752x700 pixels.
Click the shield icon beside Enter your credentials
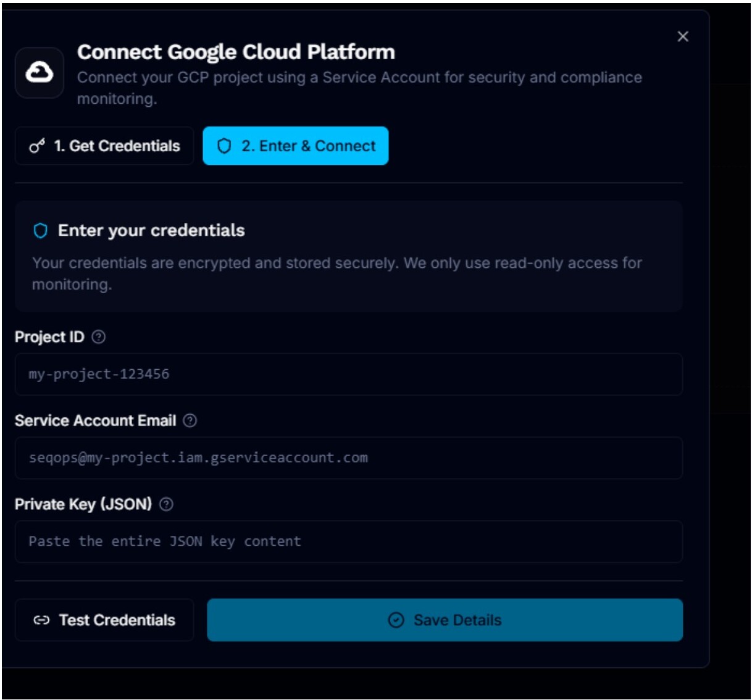[x=41, y=231]
